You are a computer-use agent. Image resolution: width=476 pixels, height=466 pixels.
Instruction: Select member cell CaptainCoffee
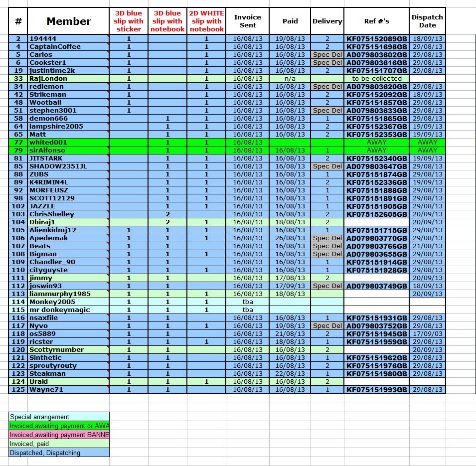(x=68, y=47)
